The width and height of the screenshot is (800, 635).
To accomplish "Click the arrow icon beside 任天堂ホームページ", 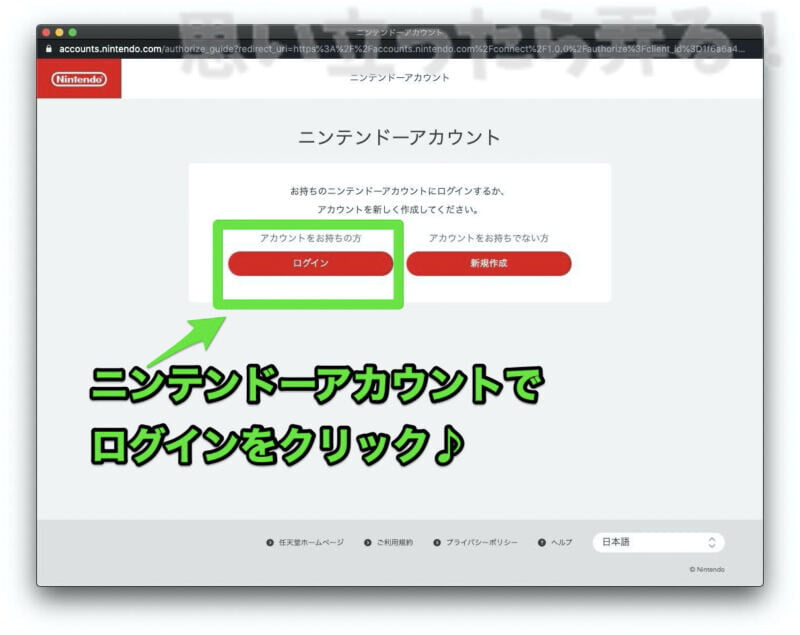I will (x=270, y=543).
